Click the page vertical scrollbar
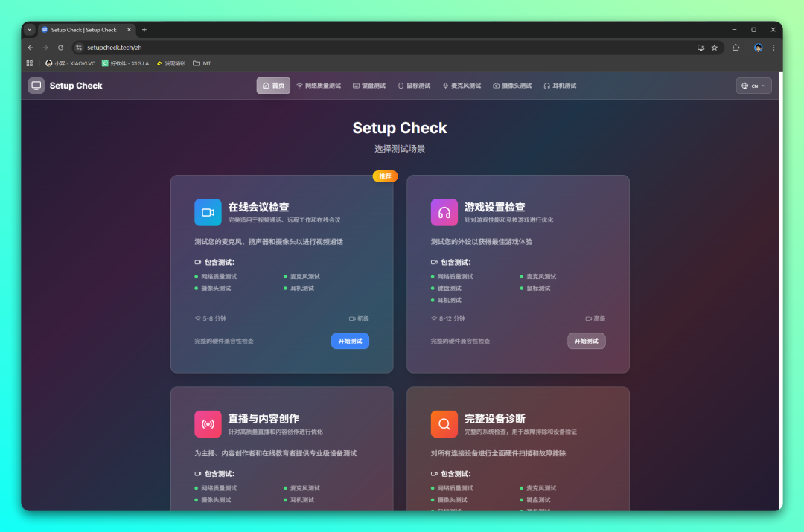Screen dimensions: 804x532 coord(780,291)
